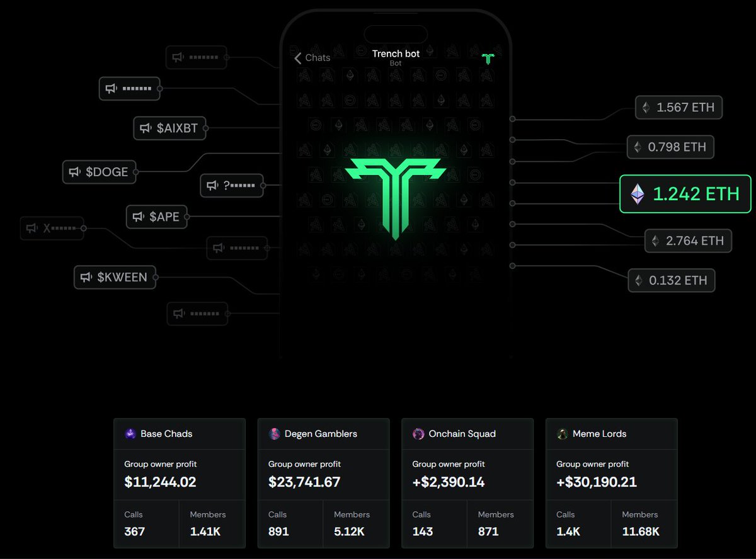Click the highlighted 1.242 ETH badge
The image size is (756, 559).
point(685,194)
